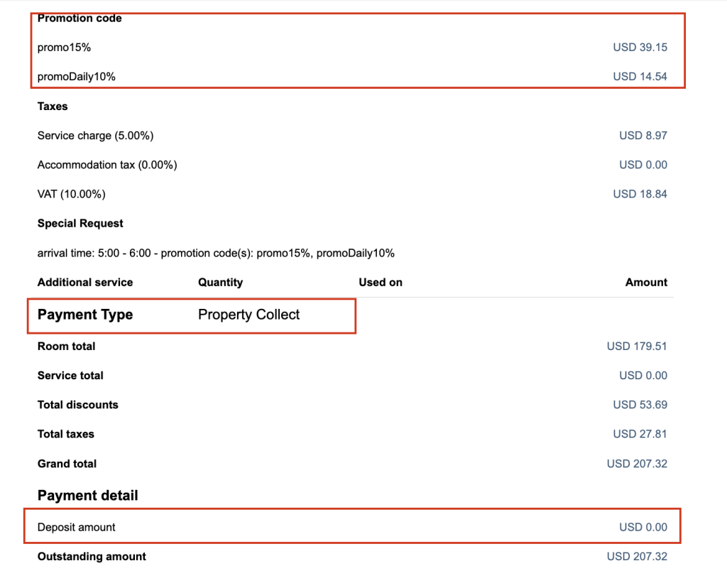Screen dimensions: 727x588
Task: Click the promo15% discount amount USD 39.15
Action: (640, 48)
